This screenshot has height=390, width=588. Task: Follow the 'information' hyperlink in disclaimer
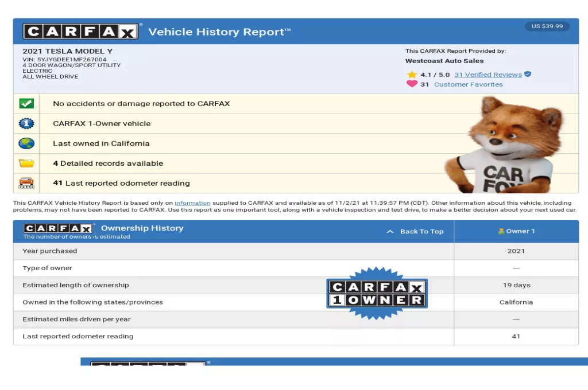[x=192, y=203]
